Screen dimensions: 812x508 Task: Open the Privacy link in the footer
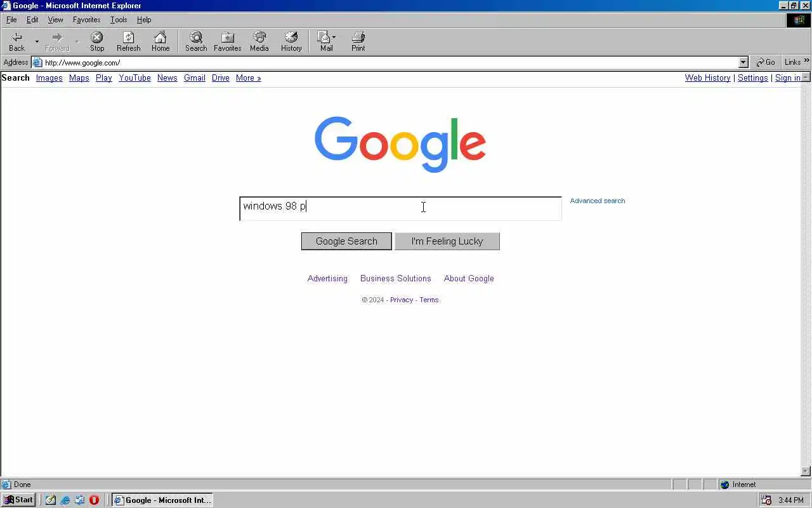(x=402, y=300)
